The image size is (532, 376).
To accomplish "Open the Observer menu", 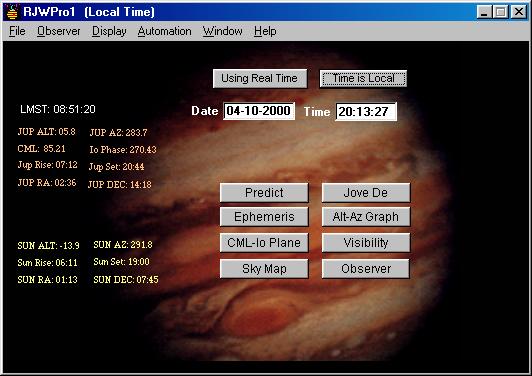I will (59, 31).
